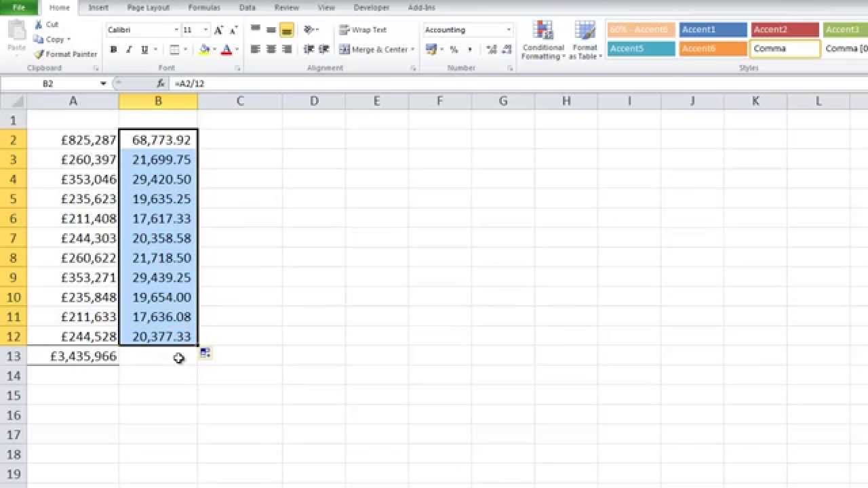This screenshot has width=868, height=488.
Task: Expand the underline style arrow
Action: (x=155, y=49)
